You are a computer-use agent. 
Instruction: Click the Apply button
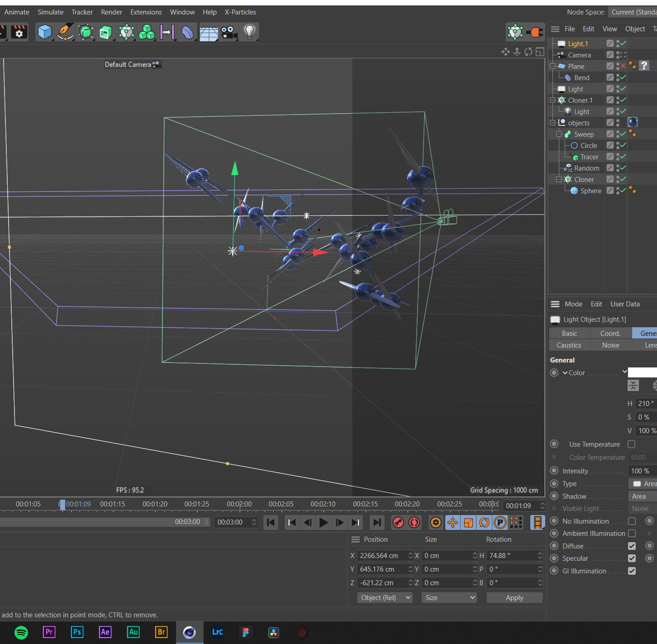[514, 598]
